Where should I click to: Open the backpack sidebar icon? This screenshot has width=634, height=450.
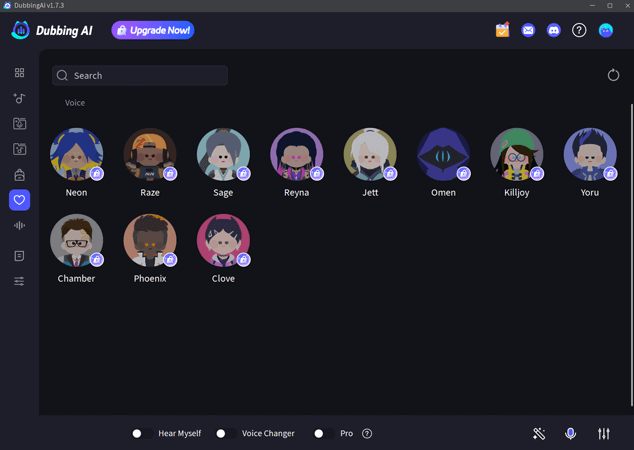pos(19,175)
